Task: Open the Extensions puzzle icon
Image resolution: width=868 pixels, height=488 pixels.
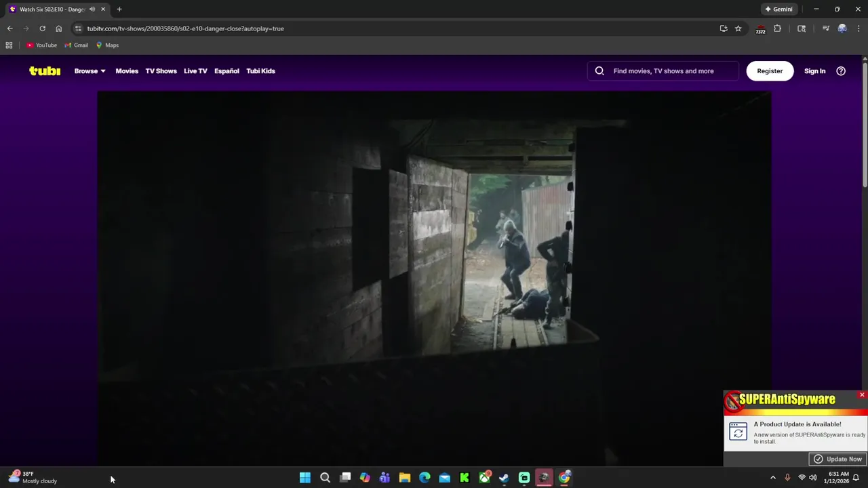Action: coord(777,28)
